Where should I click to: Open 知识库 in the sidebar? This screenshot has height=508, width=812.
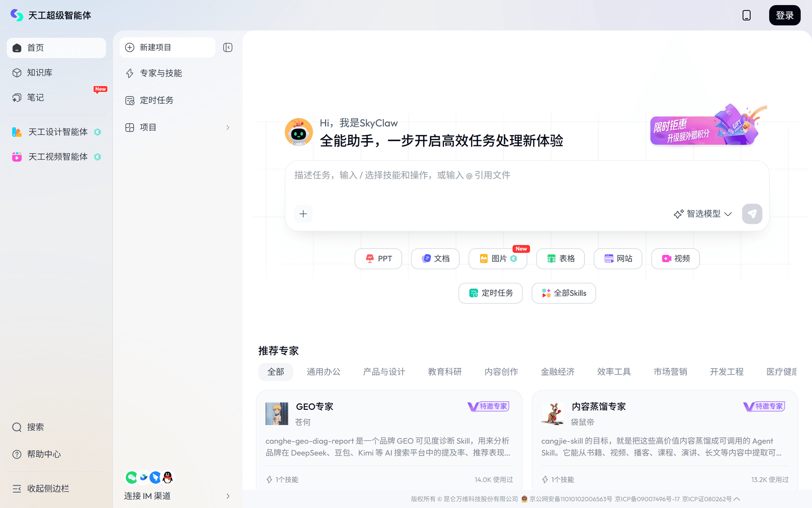tap(56, 73)
